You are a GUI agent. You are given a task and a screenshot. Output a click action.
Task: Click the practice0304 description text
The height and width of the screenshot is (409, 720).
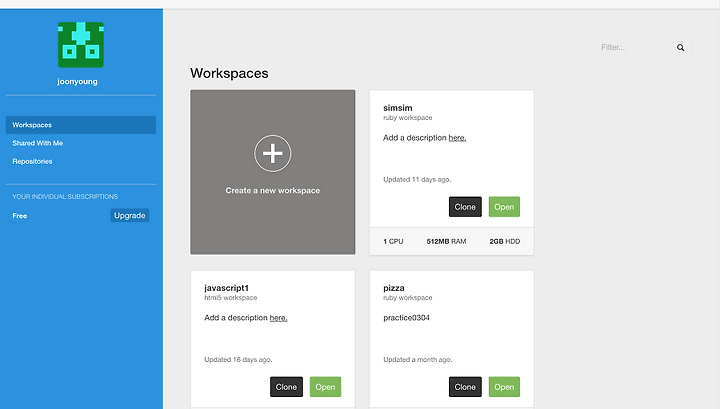(406, 318)
